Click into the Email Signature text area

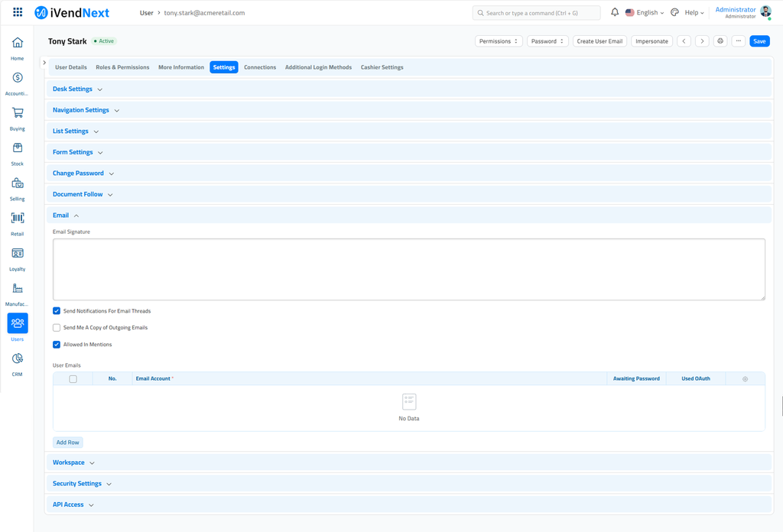408,270
